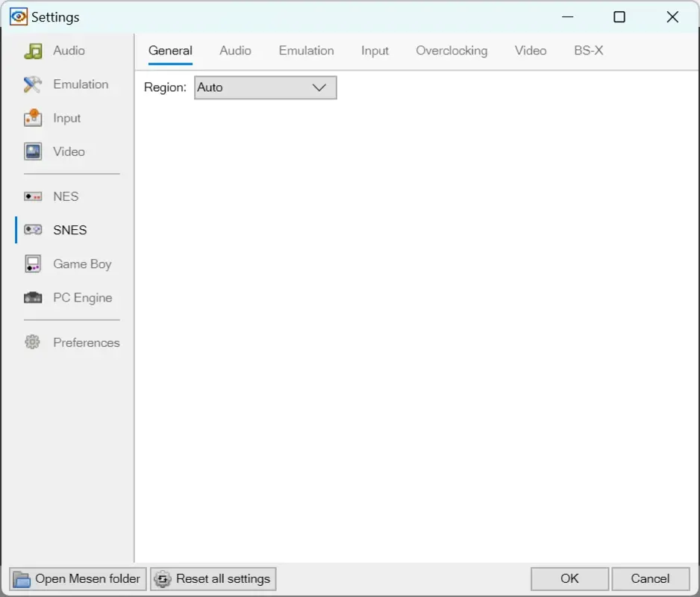Select the Emulation wrench icon in sidebar
This screenshot has height=597, width=700.
(x=34, y=84)
